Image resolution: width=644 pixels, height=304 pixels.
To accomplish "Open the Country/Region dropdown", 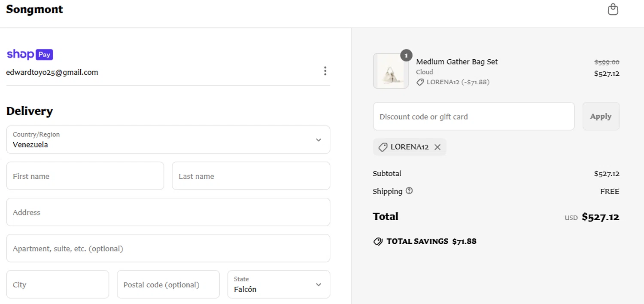I will pyautogui.click(x=168, y=140).
